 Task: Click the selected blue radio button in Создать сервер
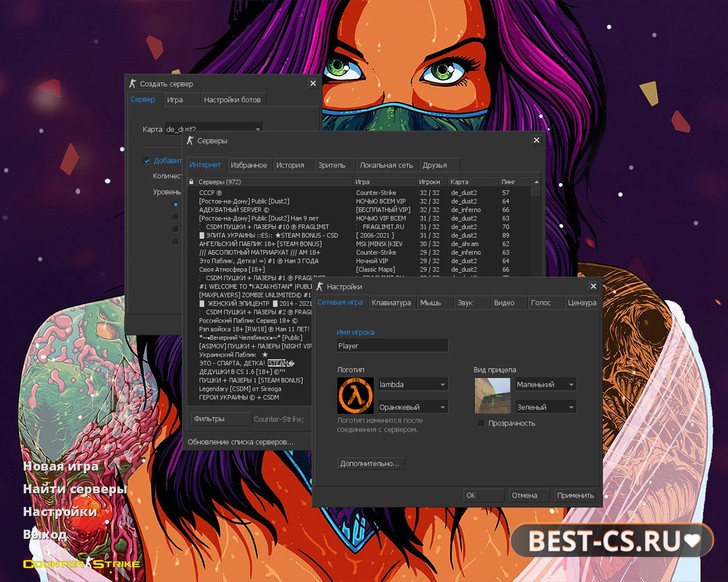click(x=176, y=204)
